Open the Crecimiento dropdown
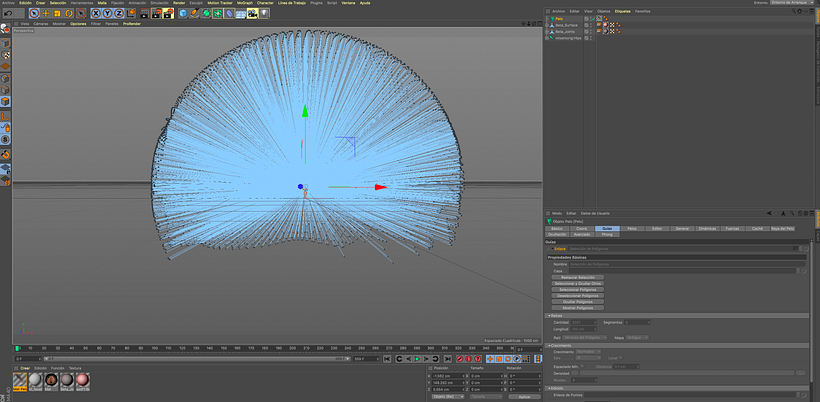 pos(589,352)
